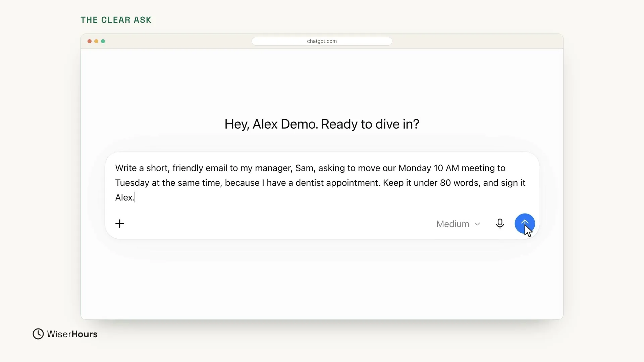
Task: Click the WiserHours clock logo
Action: coord(38,334)
